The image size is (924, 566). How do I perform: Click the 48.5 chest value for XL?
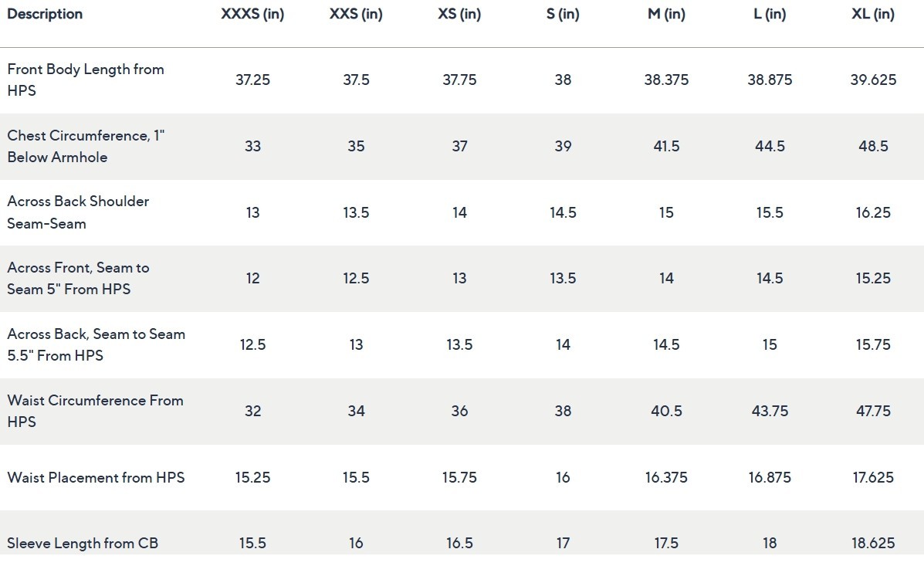point(873,146)
